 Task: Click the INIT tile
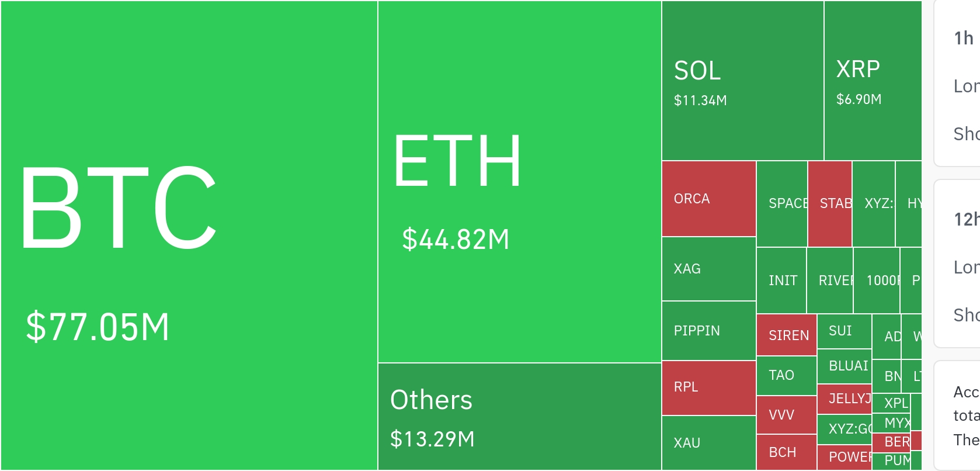pos(781,280)
